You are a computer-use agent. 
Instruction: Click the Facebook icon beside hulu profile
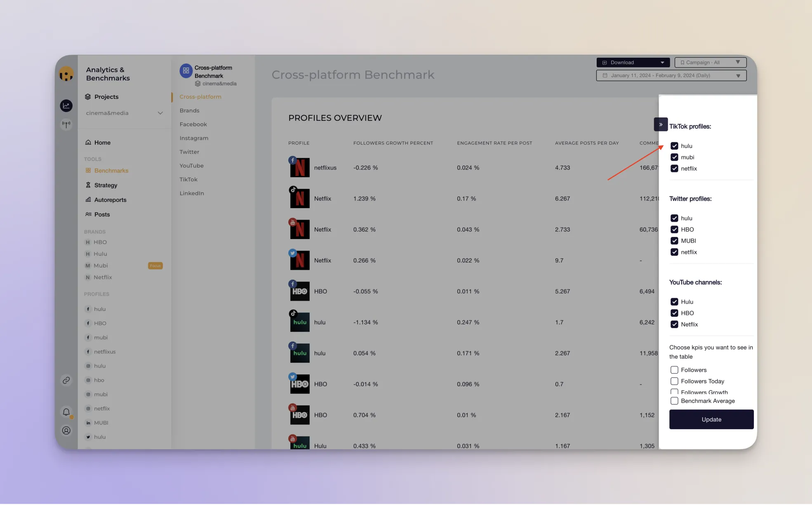click(x=88, y=309)
